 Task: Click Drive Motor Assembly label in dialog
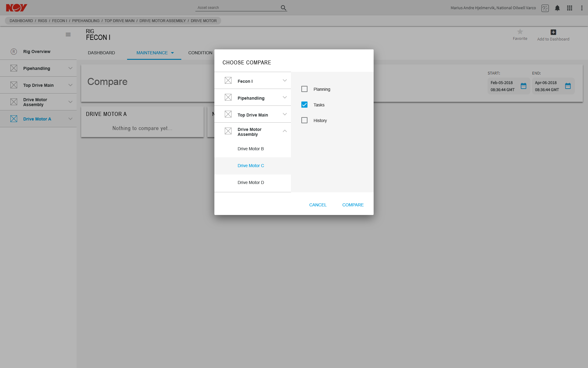(x=250, y=132)
